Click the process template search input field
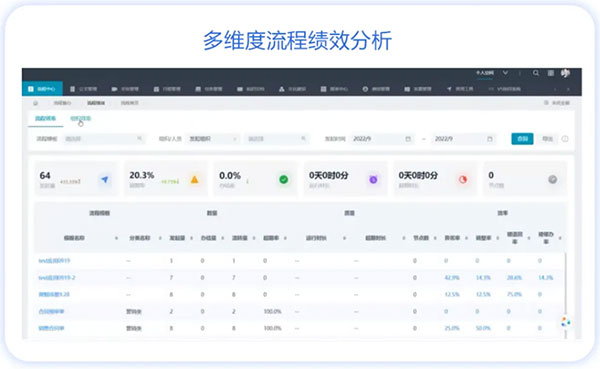 click(103, 139)
